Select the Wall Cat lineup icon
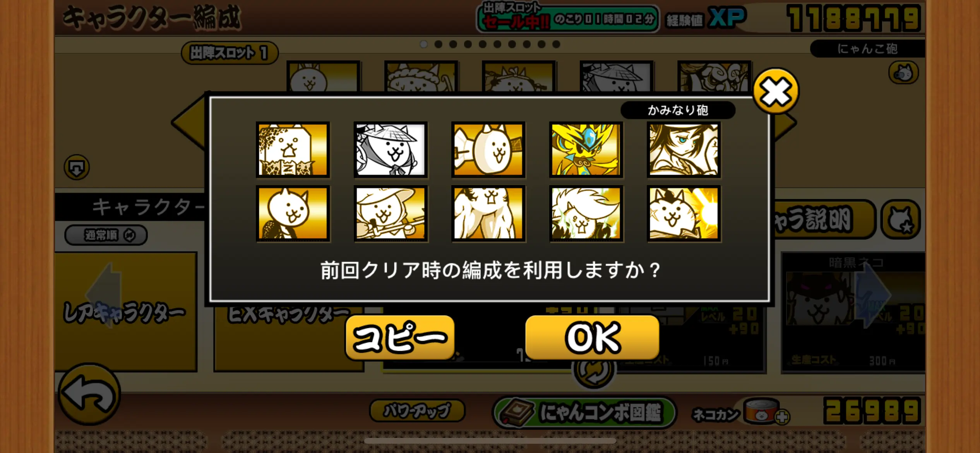The width and height of the screenshot is (980, 453). click(293, 149)
